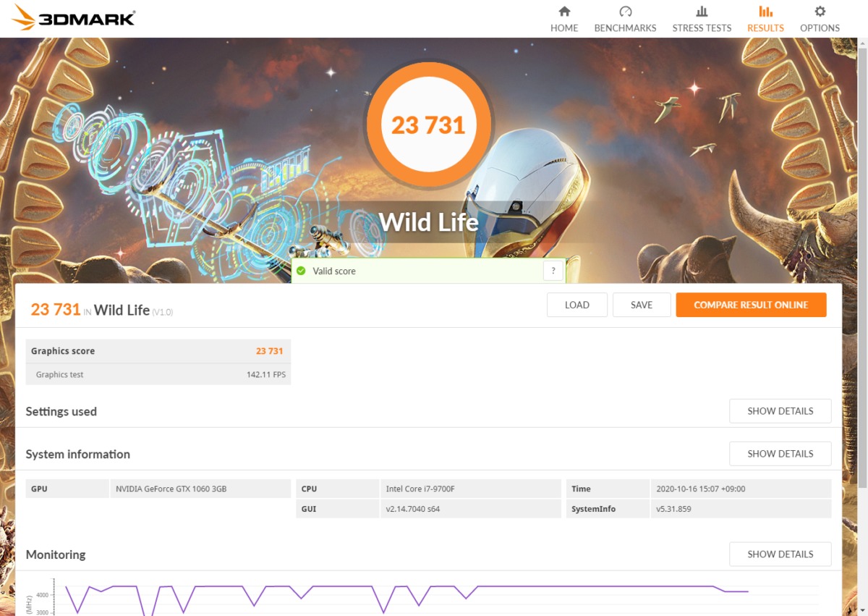Show details for Monitoring
Image resolution: width=868 pixels, height=616 pixels.
780,554
